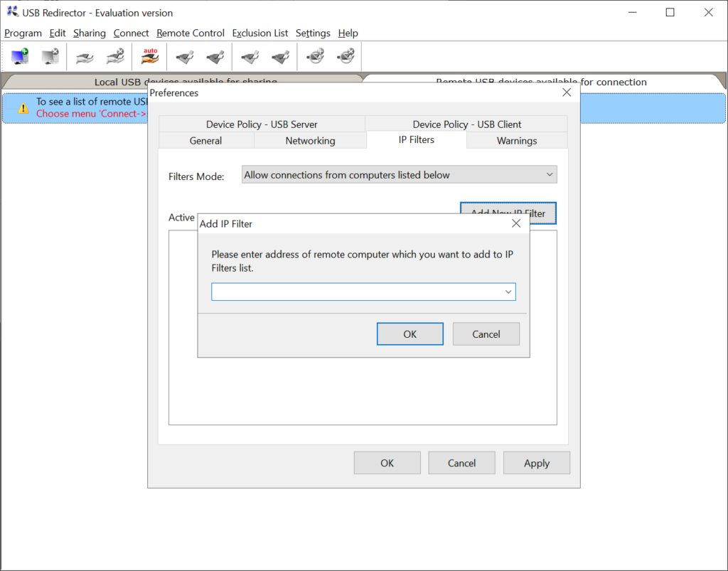This screenshot has width=728, height=571.
Task: Open the Edit menu
Action: click(x=58, y=33)
